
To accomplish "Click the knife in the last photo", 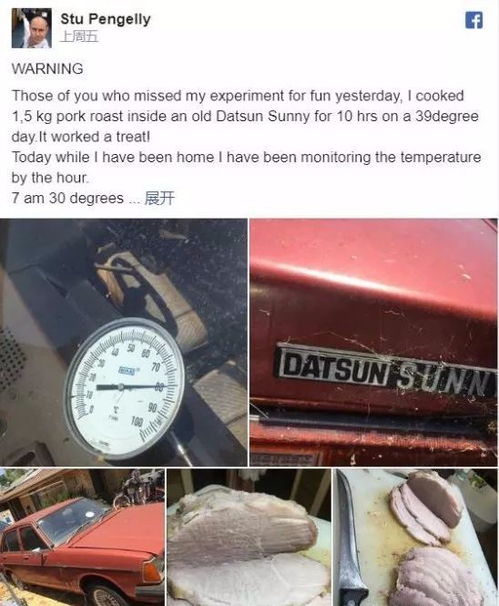I will 350,549.
